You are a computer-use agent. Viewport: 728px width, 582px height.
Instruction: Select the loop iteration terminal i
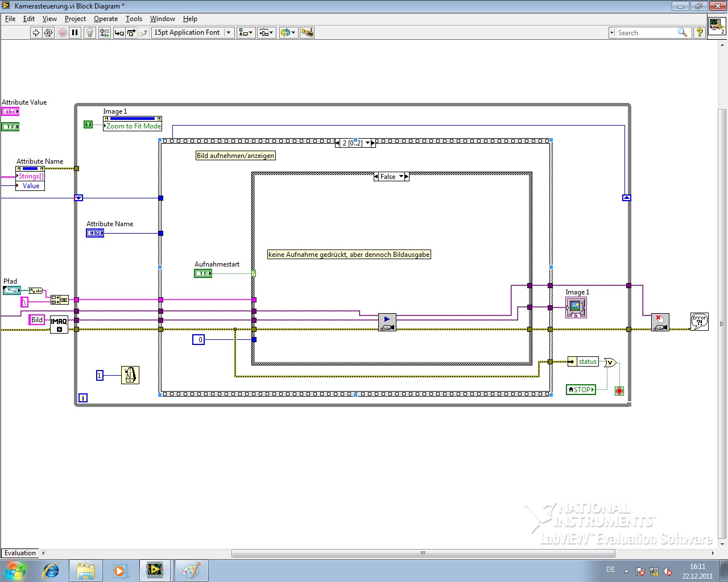point(83,398)
